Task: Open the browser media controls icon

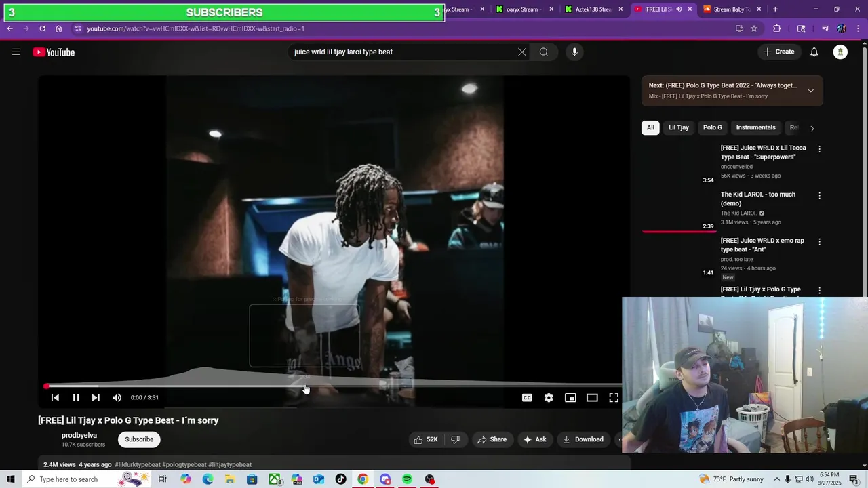Action: click(x=825, y=28)
